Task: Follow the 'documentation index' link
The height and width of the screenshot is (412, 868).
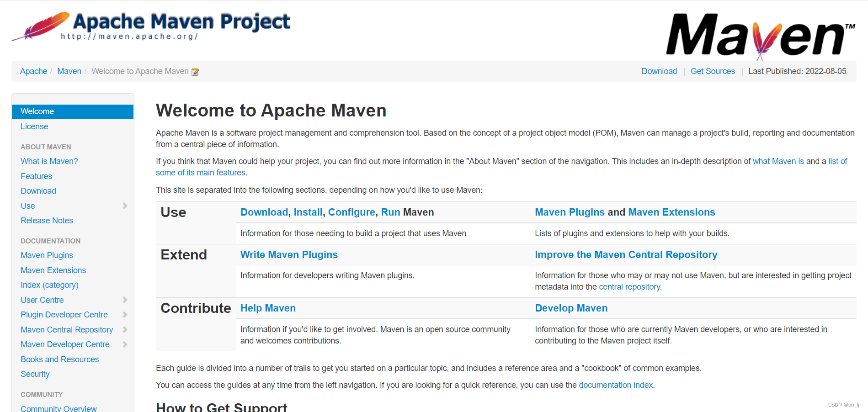Action: coord(616,385)
